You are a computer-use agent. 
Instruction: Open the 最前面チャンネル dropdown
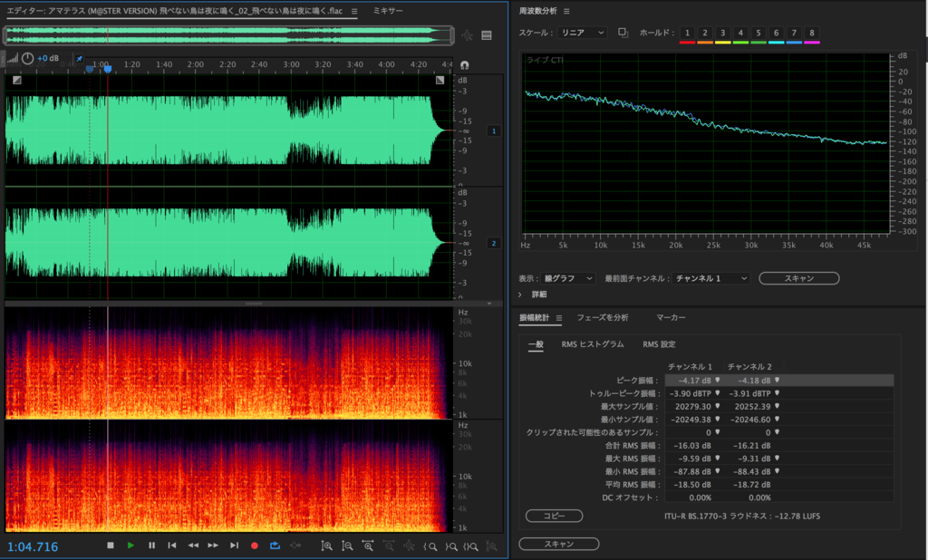point(710,278)
